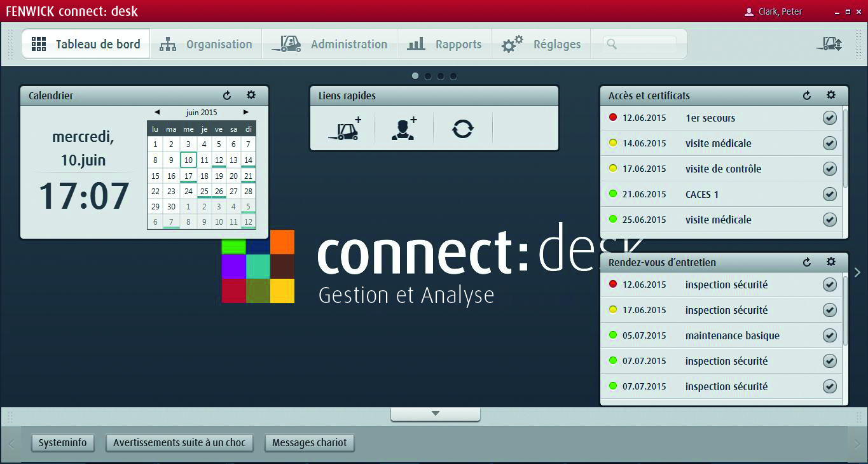The width and height of the screenshot is (868, 464).
Task: Open the Calendrier widget settings gear
Action: pyautogui.click(x=251, y=95)
